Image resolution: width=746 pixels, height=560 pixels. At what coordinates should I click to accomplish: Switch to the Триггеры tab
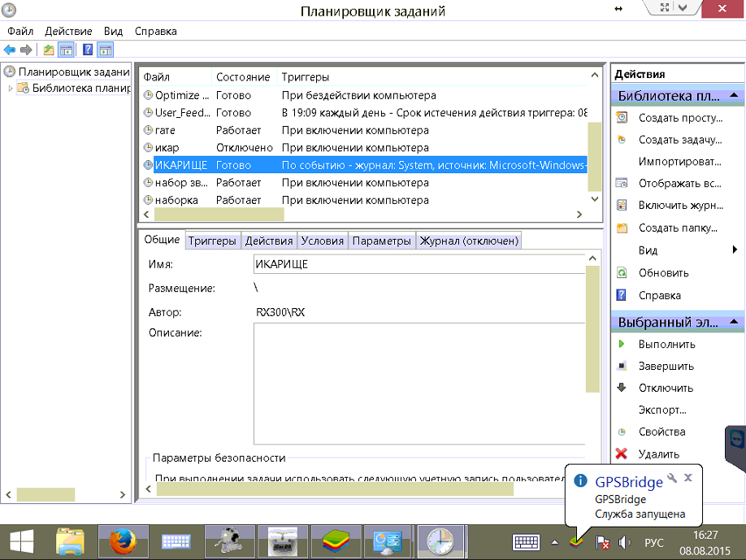[x=213, y=241]
